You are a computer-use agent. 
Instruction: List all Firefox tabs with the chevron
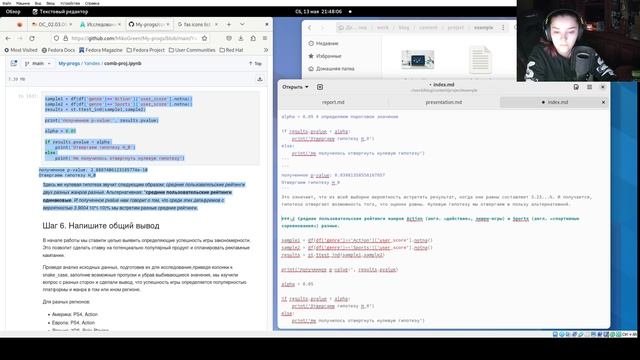click(x=242, y=24)
